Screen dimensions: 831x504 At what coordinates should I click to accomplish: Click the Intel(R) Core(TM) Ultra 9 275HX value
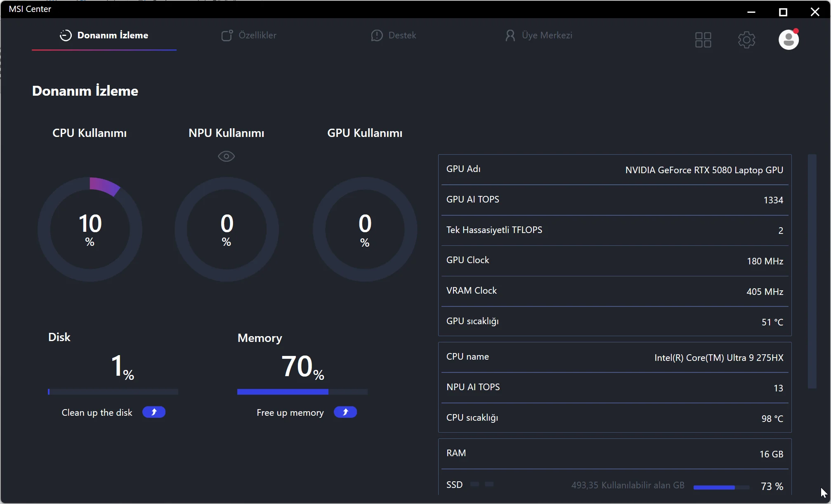click(719, 358)
